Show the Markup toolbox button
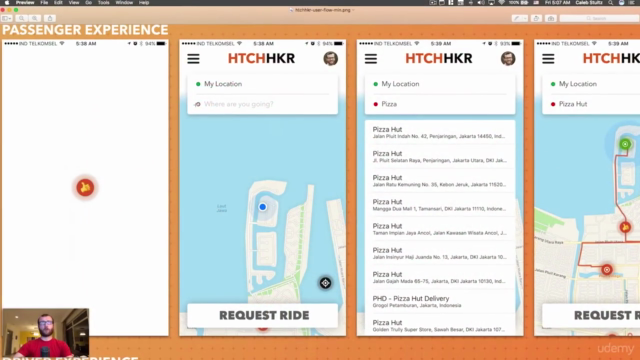Image resolution: width=640 pixels, height=360 pixels. tap(551, 18)
